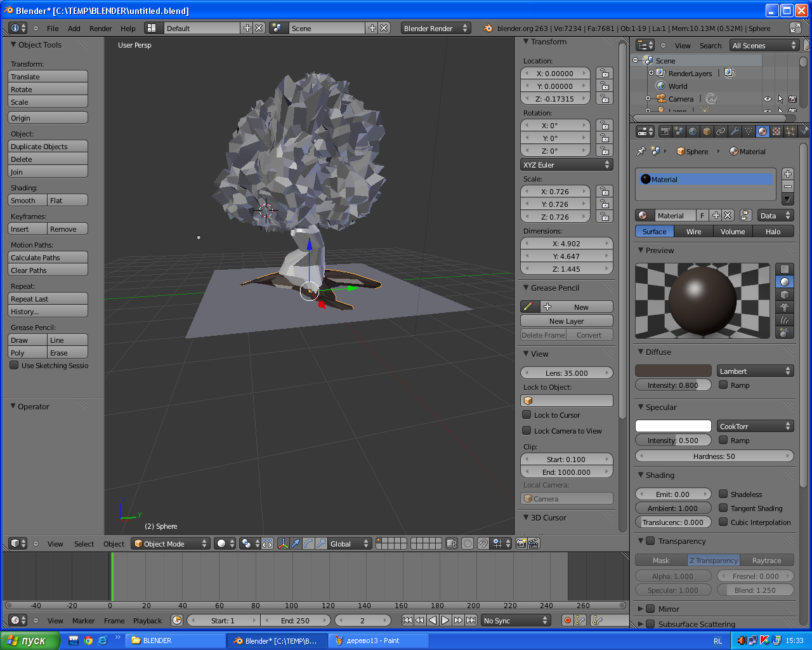This screenshot has height=650, width=812.
Task: Open XYZ Euler rotation mode dropdown
Action: [x=566, y=164]
